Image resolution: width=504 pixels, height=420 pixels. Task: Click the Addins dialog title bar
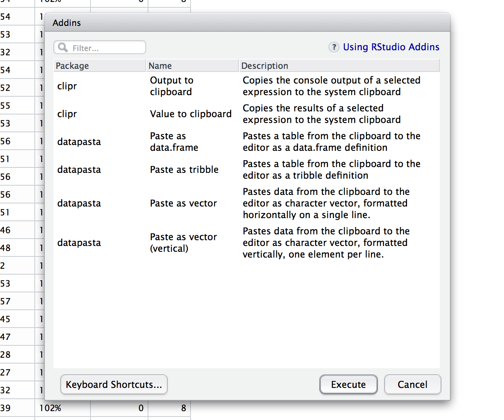point(247,23)
